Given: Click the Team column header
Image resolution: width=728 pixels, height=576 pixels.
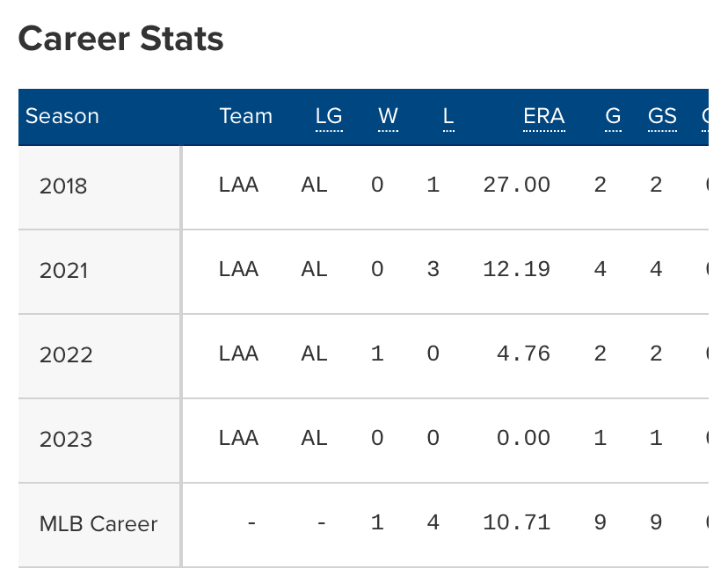Looking at the screenshot, I should point(246,116).
